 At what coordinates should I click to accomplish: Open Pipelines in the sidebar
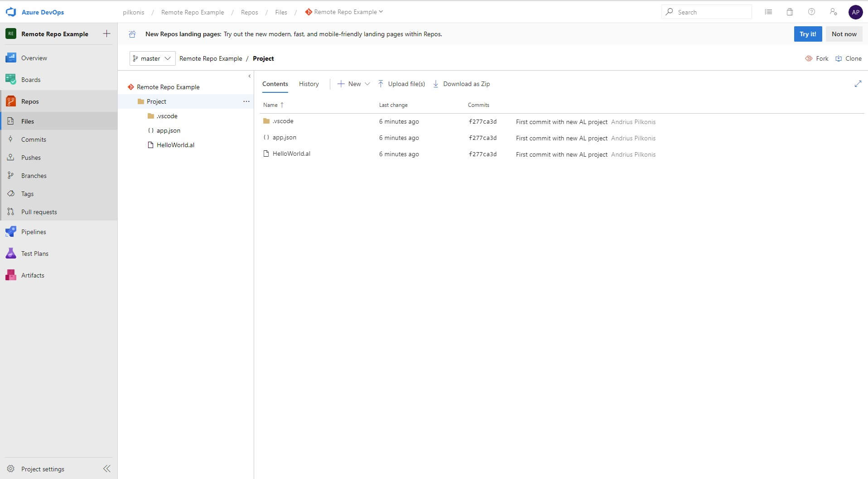click(x=59, y=232)
